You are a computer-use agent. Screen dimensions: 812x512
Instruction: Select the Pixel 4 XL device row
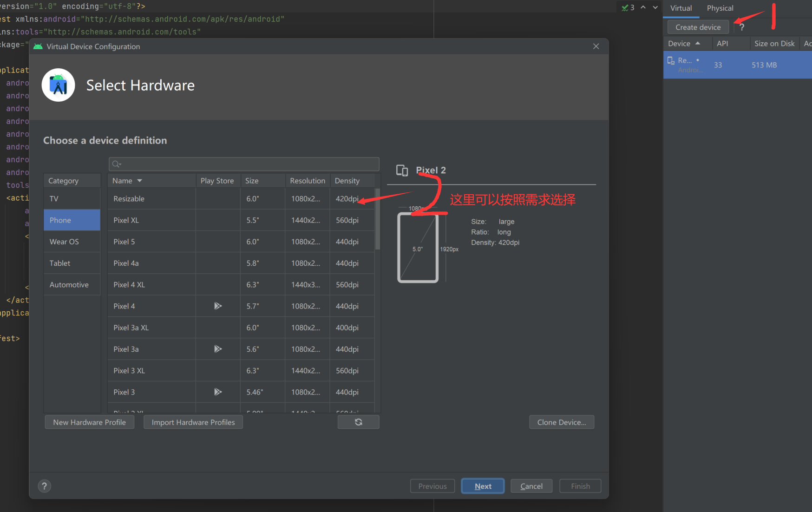(241, 284)
